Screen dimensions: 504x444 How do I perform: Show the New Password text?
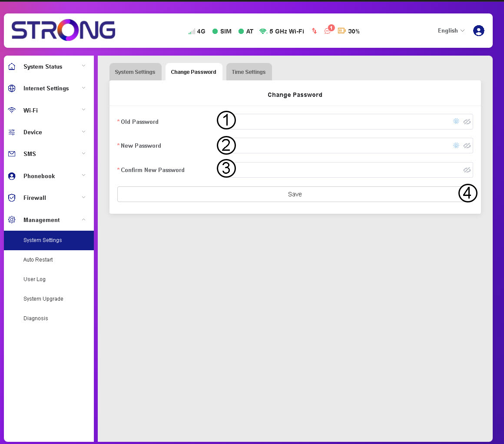click(467, 146)
